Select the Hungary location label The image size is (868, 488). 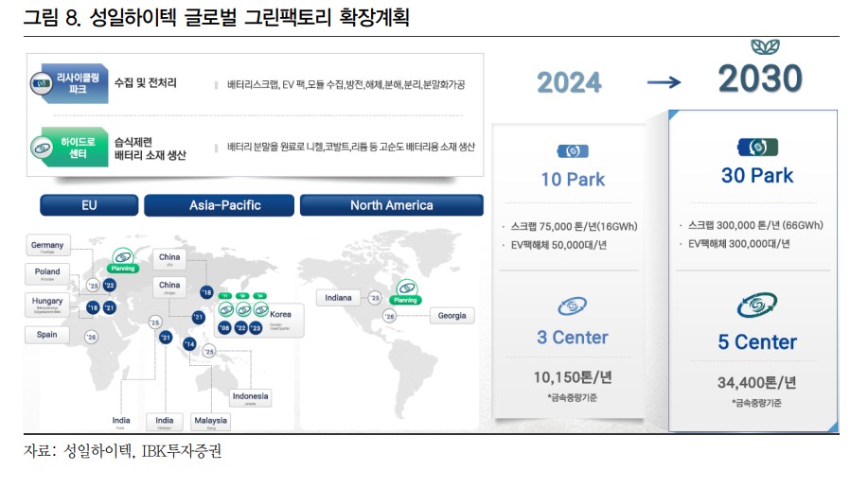coord(47,305)
